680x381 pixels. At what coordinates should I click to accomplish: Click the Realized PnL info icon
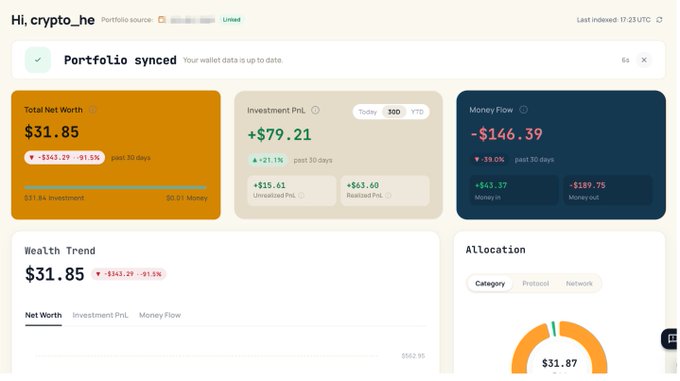click(388, 195)
